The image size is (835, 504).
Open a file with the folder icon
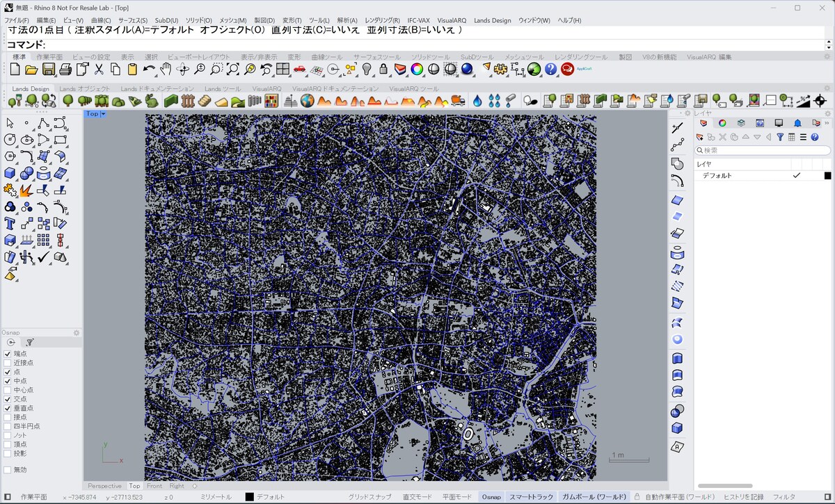31,69
